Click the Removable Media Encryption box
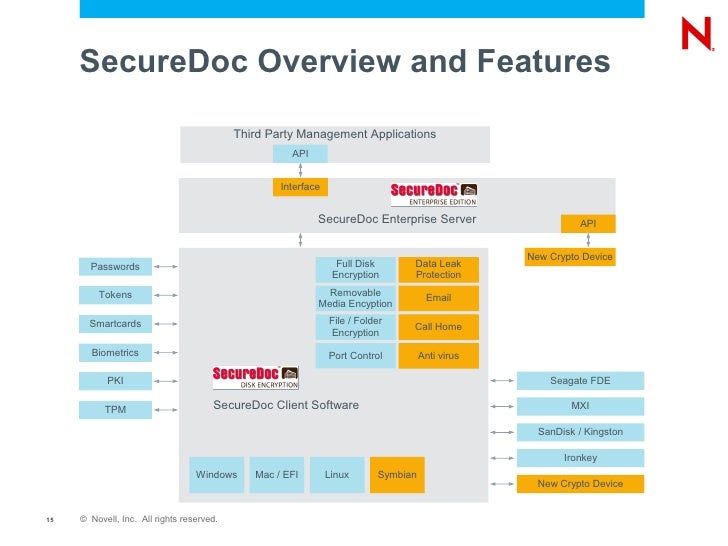728x546 pixels. [x=356, y=298]
